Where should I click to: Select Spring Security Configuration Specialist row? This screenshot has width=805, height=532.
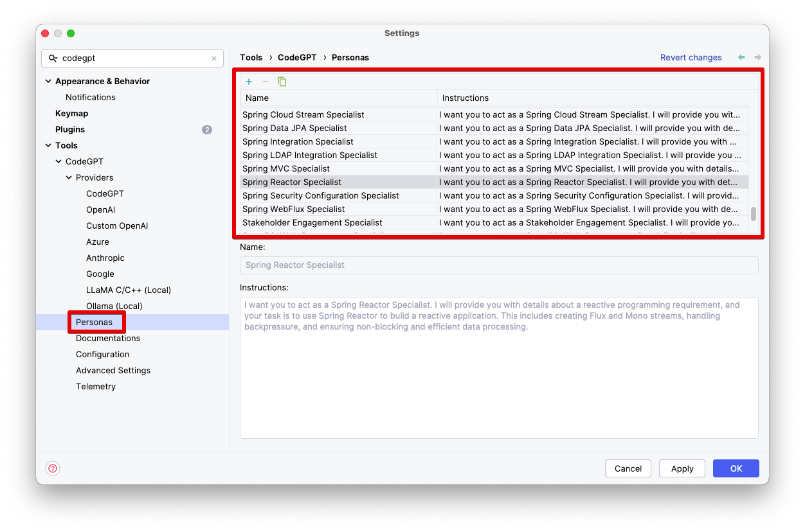(x=494, y=196)
